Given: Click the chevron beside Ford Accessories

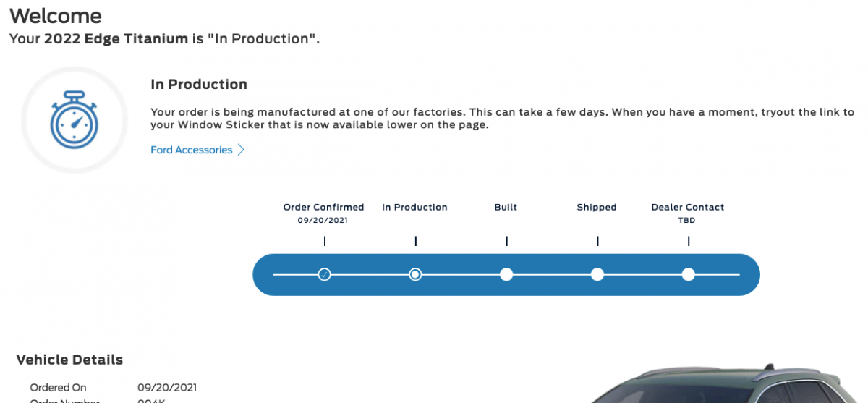Looking at the screenshot, I should click(242, 150).
